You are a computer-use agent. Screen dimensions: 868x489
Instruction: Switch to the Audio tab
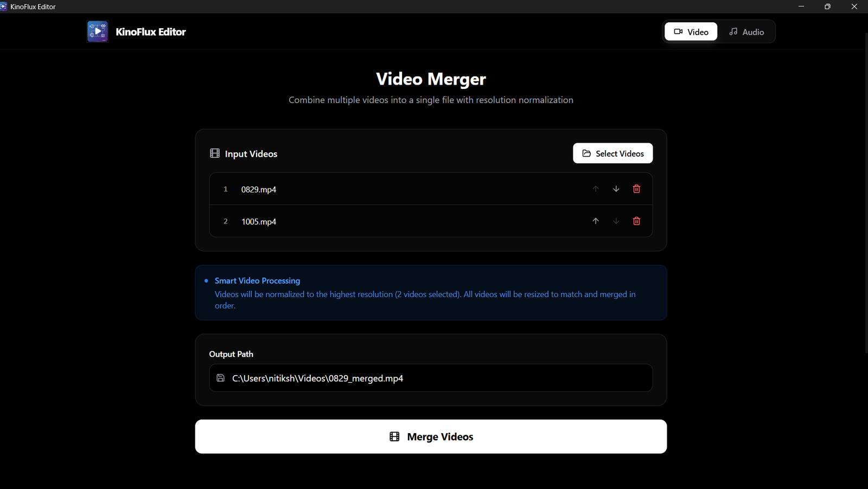(x=746, y=32)
